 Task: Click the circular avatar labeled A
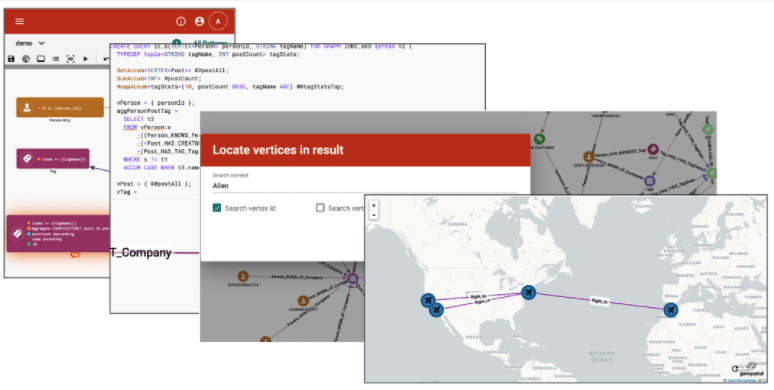click(x=218, y=21)
